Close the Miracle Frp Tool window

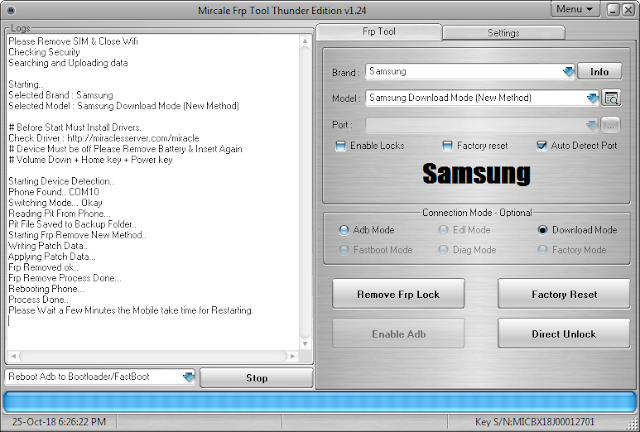click(x=628, y=10)
